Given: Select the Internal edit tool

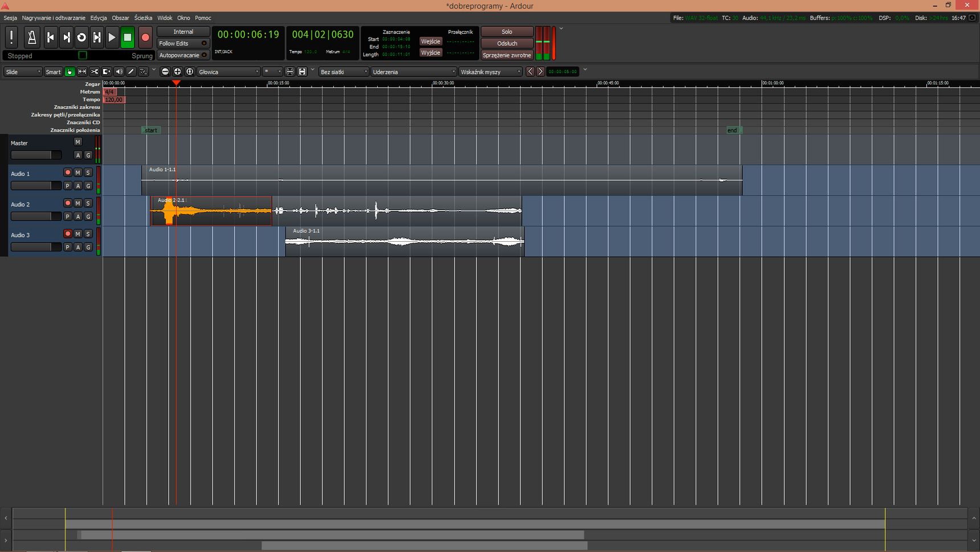Looking at the screenshot, I should tap(144, 72).
